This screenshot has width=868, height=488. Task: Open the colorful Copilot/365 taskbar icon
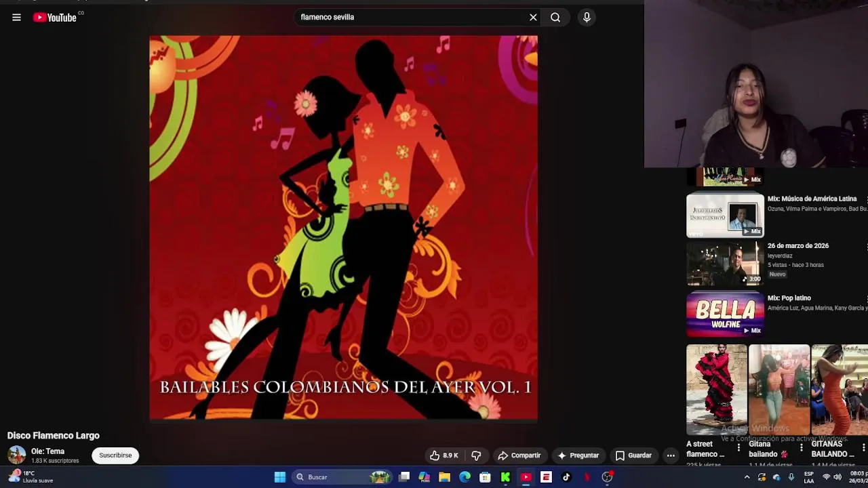[425, 477]
